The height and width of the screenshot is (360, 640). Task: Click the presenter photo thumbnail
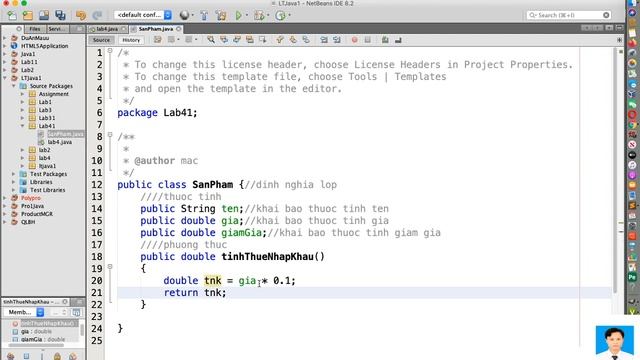coord(615,342)
